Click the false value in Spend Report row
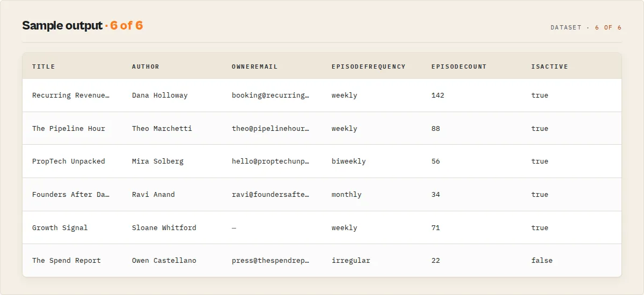Viewport: 644px width, 295px height. click(x=542, y=261)
